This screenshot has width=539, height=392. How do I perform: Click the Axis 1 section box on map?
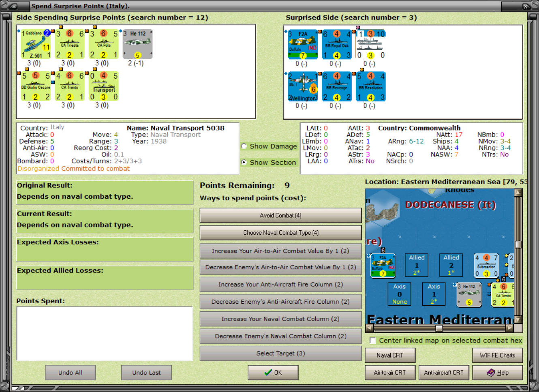[x=434, y=294]
